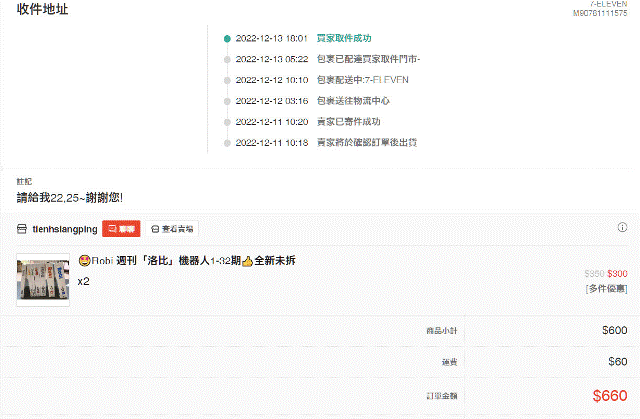
Task: Click the tracking number M90781111575
Action: point(599,14)
